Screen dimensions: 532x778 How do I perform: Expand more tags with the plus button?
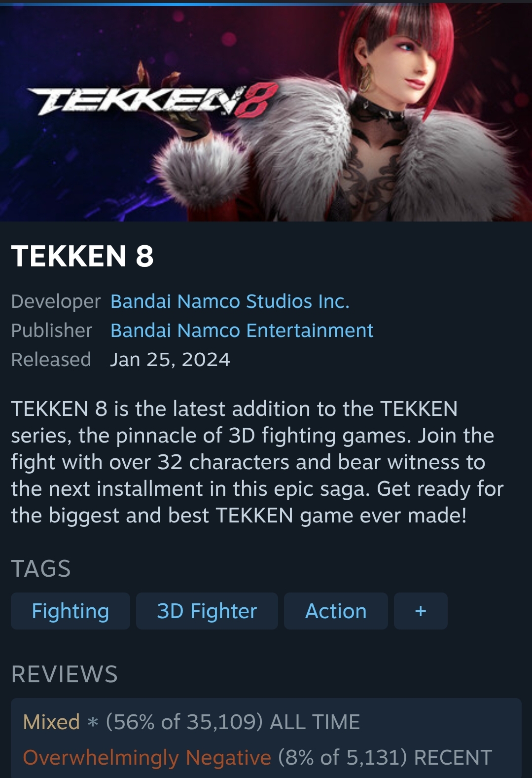[x=421, y=611]
